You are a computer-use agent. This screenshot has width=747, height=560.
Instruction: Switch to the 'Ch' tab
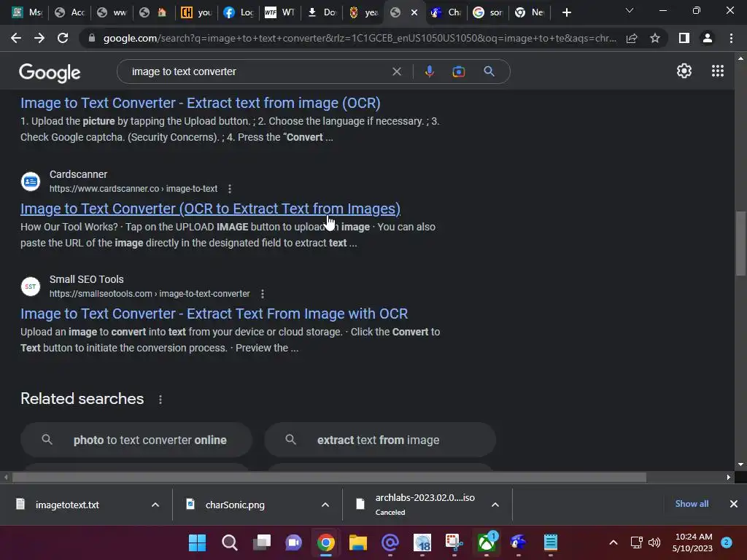(x=446, y=12)
